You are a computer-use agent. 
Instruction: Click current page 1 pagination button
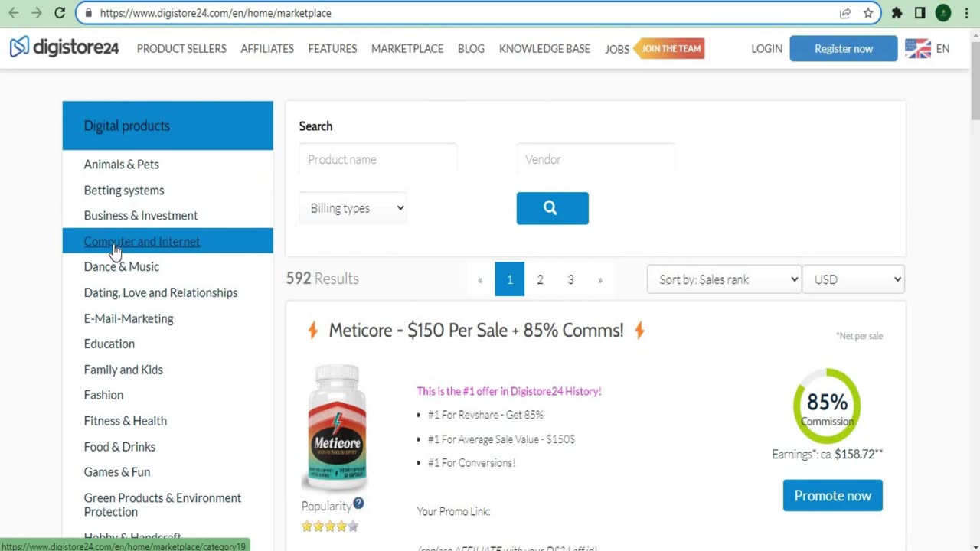point(510,279)
